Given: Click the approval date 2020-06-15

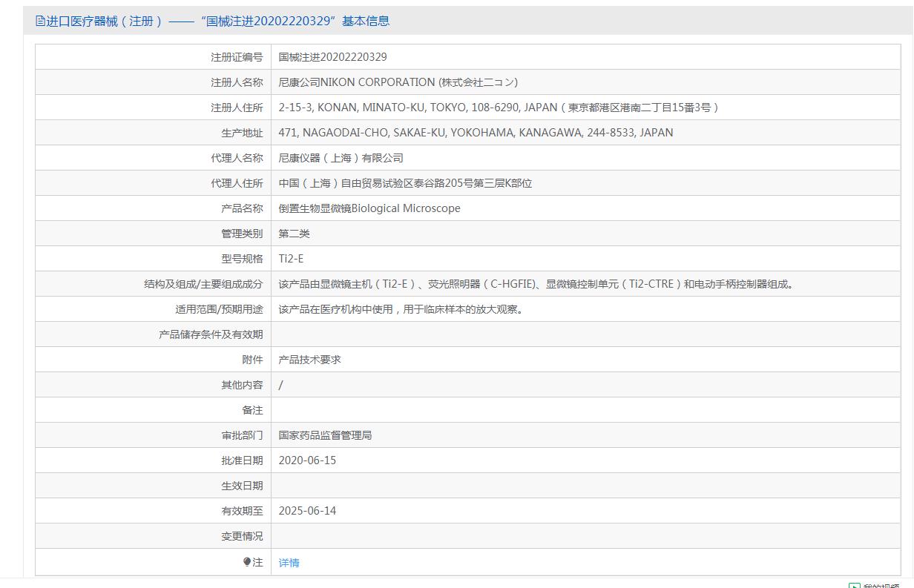Looking at the screenshot, I should point(308,460).
